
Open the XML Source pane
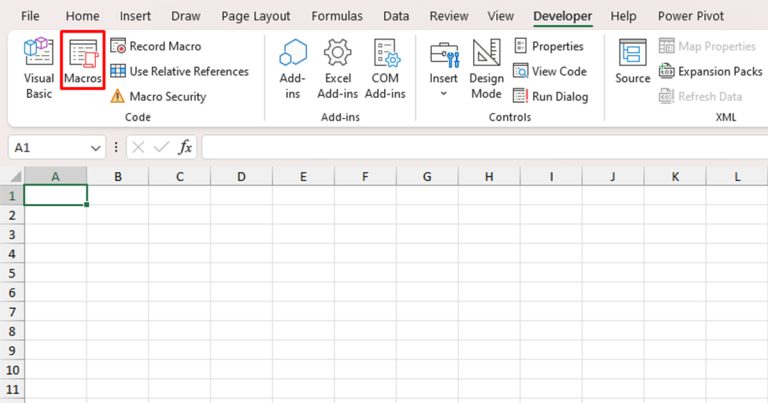pos(632,61)
